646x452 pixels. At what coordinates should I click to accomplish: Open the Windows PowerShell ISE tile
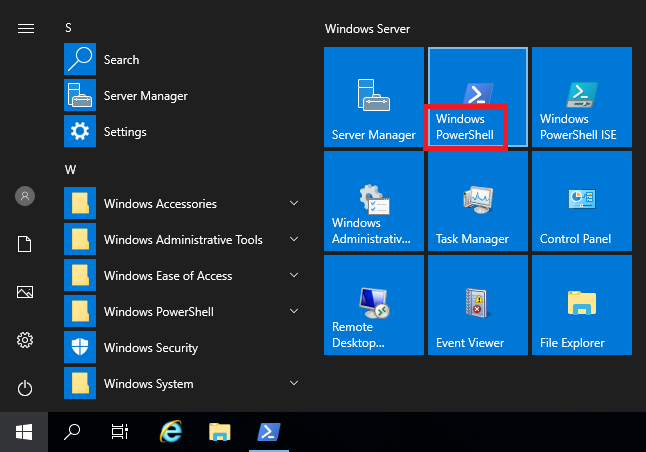(x=582, y=97)
